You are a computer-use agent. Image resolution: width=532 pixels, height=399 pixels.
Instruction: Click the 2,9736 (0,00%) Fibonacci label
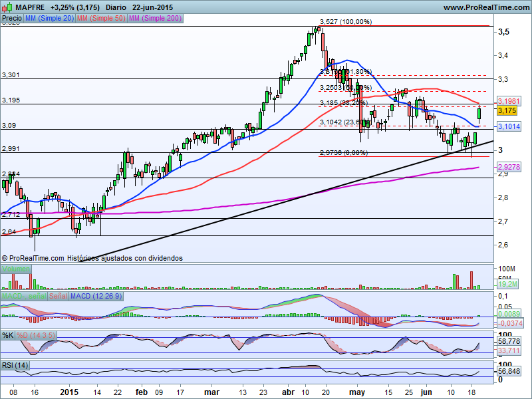344,153
